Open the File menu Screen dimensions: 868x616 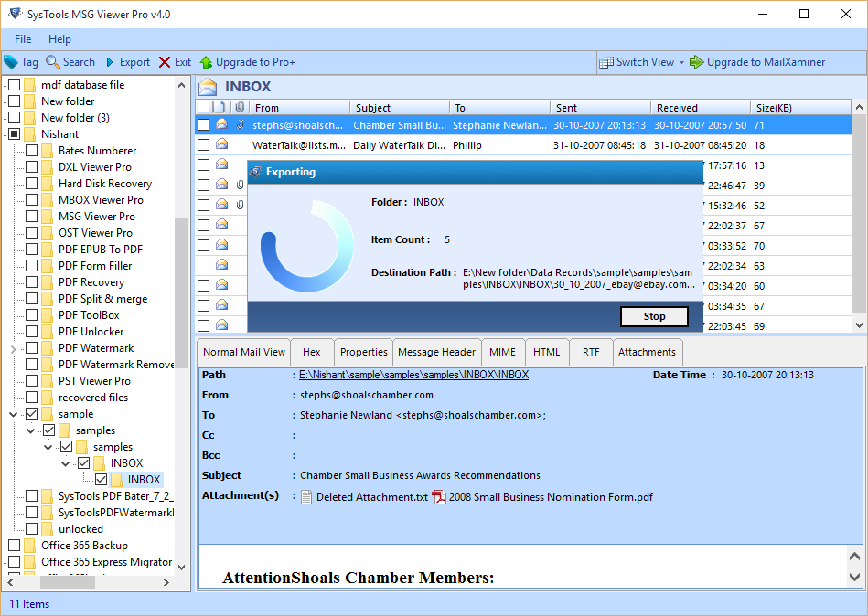[23, 39]
